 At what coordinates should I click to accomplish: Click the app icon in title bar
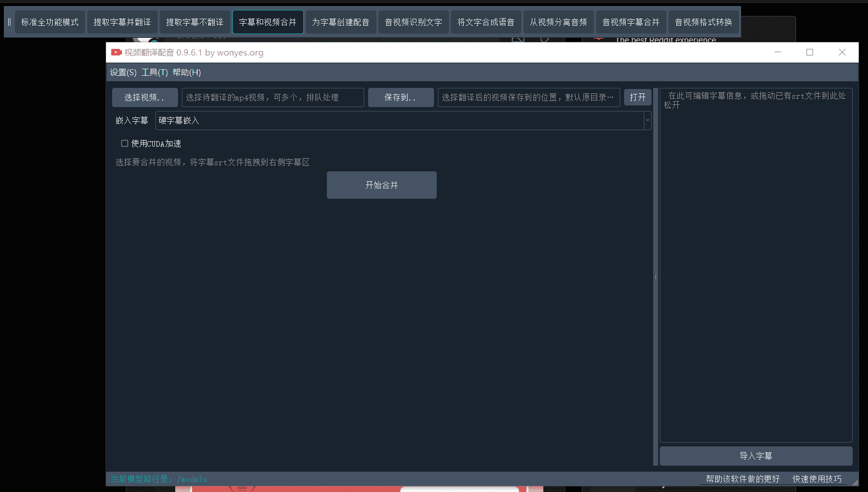tap(116, 53)
